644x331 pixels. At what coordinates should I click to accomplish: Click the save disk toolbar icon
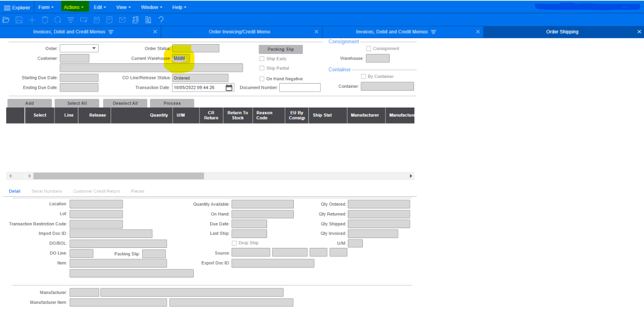[19, 20]
